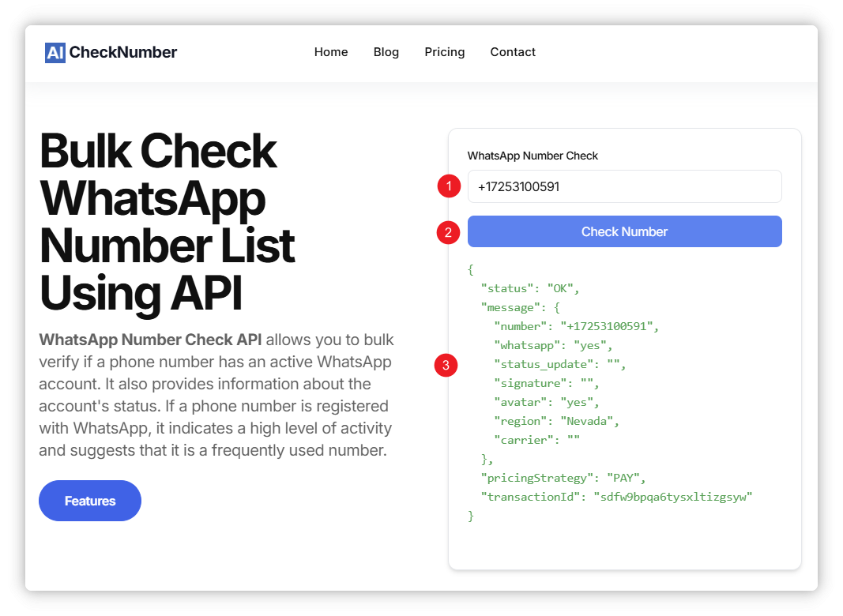Open the Home menu item
The height and width of the screenshot is (616, 843).
(331, 52)
